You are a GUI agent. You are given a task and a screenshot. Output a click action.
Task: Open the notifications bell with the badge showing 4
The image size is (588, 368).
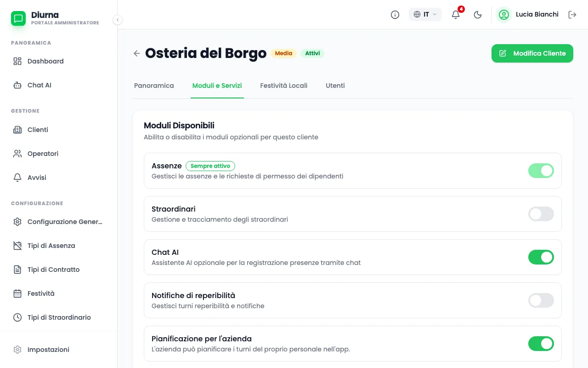coord(456,15)
